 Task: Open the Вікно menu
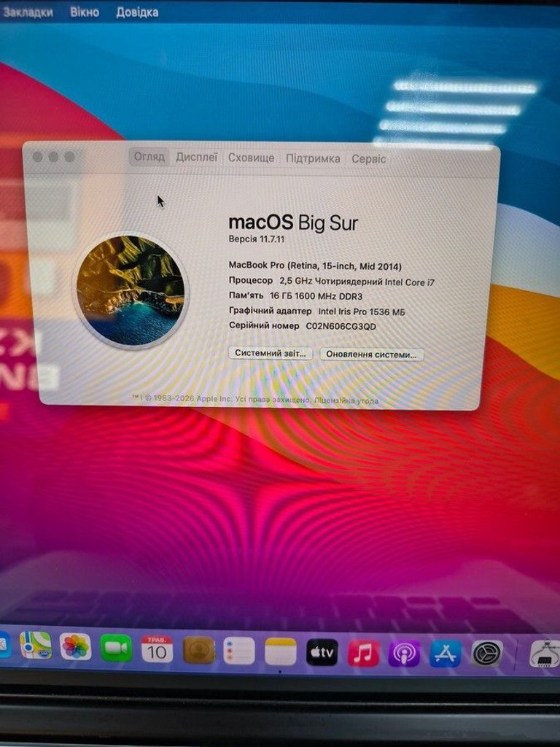tap(85, 12)
